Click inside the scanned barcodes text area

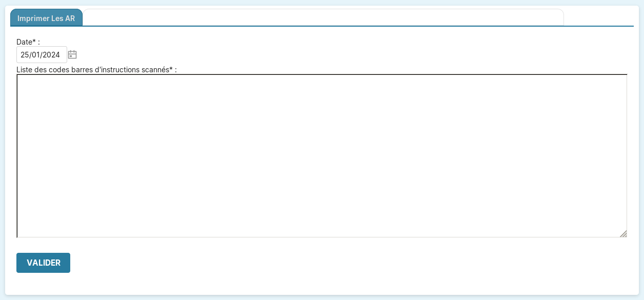coord(321,155)
